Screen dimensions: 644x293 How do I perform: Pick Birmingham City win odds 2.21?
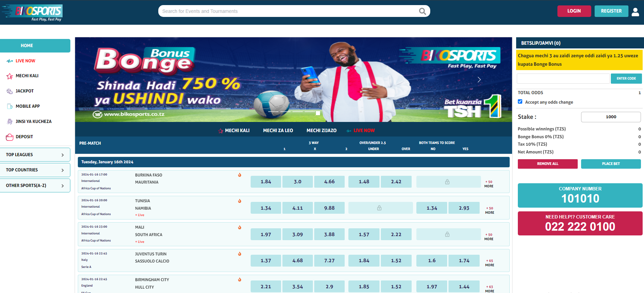coord(266,287)
